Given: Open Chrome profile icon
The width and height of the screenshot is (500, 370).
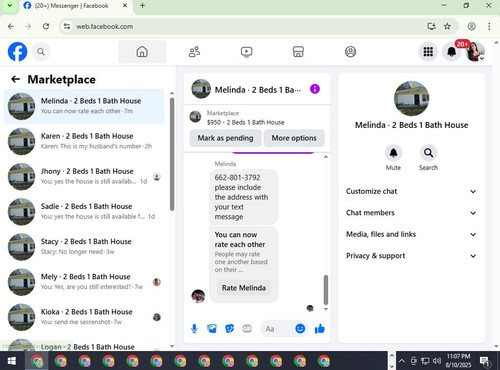Looking at the screenshot, I should [471, 26].
